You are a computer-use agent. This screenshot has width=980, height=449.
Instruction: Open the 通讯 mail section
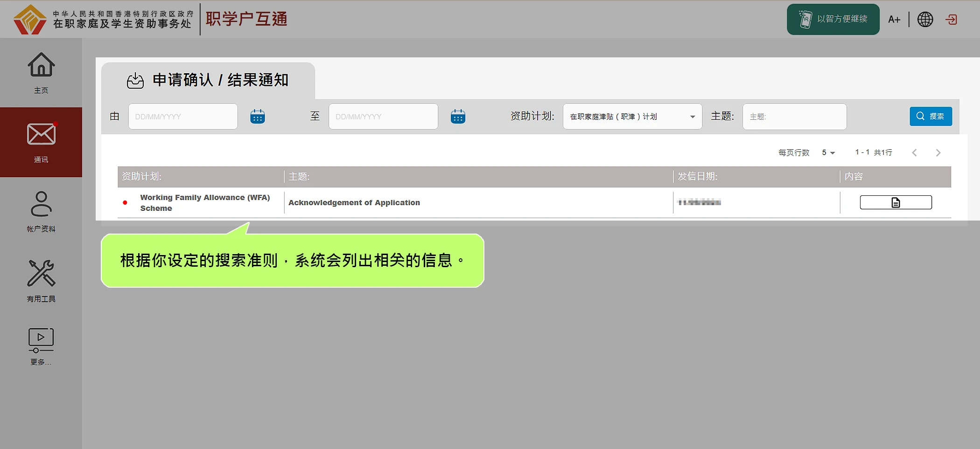coord(41,142)
